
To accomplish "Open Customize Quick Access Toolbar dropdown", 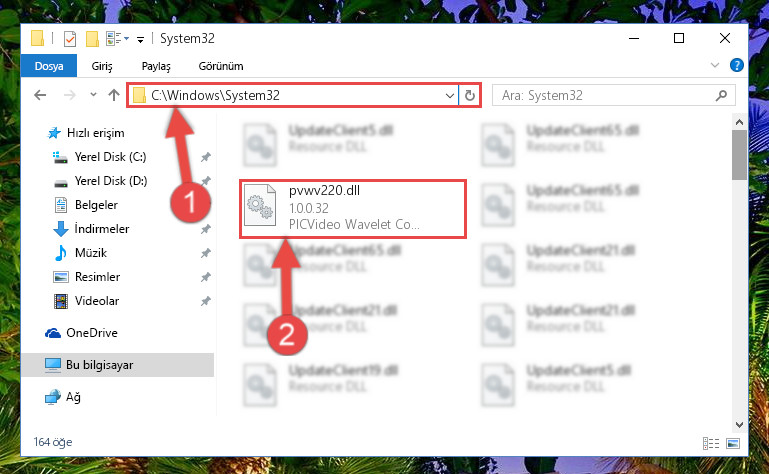I will coord(140,40).
